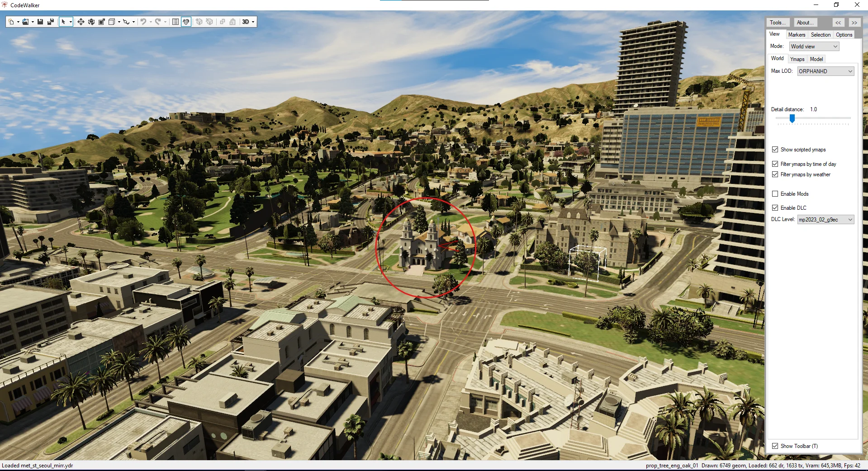Enable the Enable Mods checkbox

coord(775,194)
